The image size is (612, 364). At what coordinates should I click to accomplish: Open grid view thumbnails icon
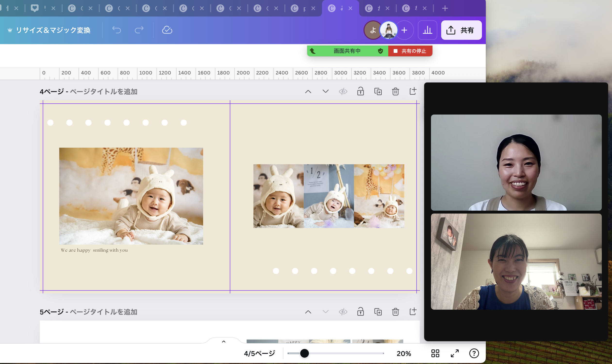(435, 354)
